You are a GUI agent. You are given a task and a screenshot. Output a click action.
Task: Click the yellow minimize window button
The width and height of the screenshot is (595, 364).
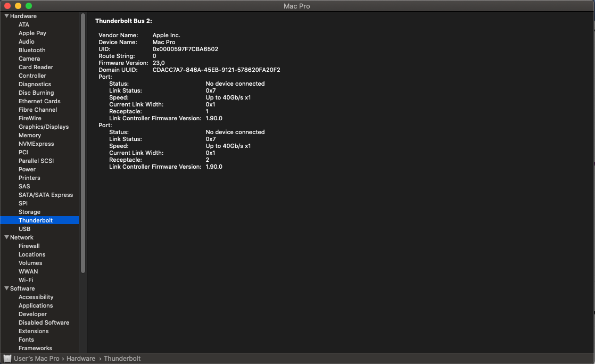click(18, 6)
